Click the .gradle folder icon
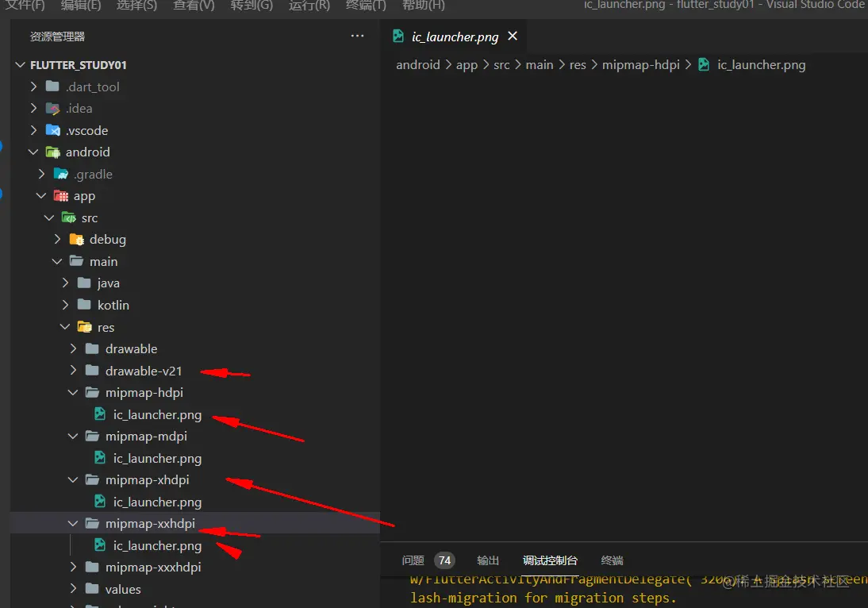Screen dimensions: 868x608 pos(61,174)
